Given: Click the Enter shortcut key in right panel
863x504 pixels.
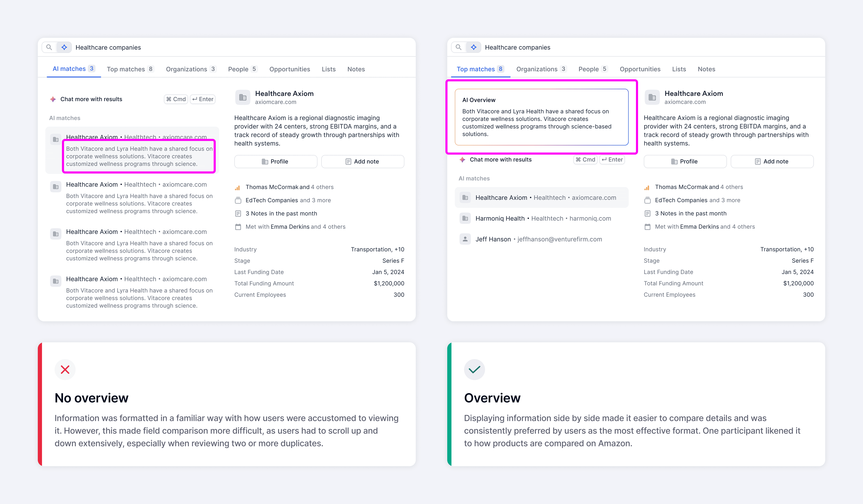Looking at the screenshot, I should click(612, 160).
